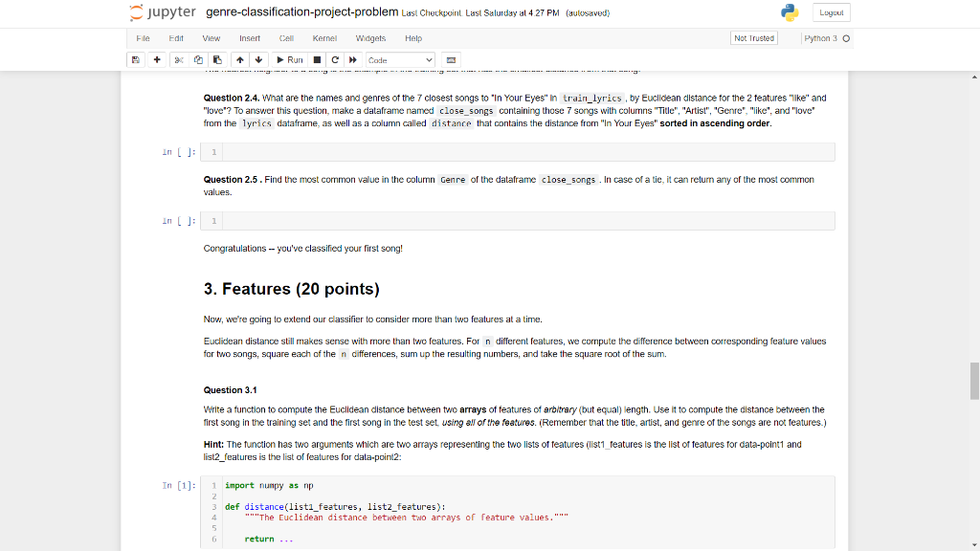Insert a new cell below
This screenshot has height=551, width=980.
155,59
